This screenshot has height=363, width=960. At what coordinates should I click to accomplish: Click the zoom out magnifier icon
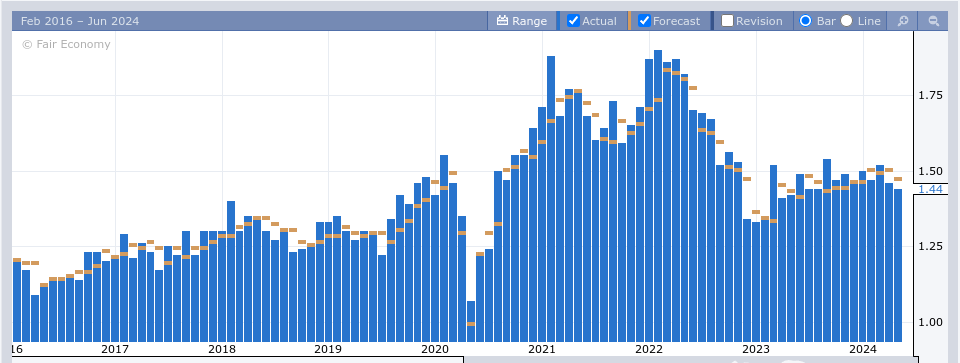tap(934, 21)
